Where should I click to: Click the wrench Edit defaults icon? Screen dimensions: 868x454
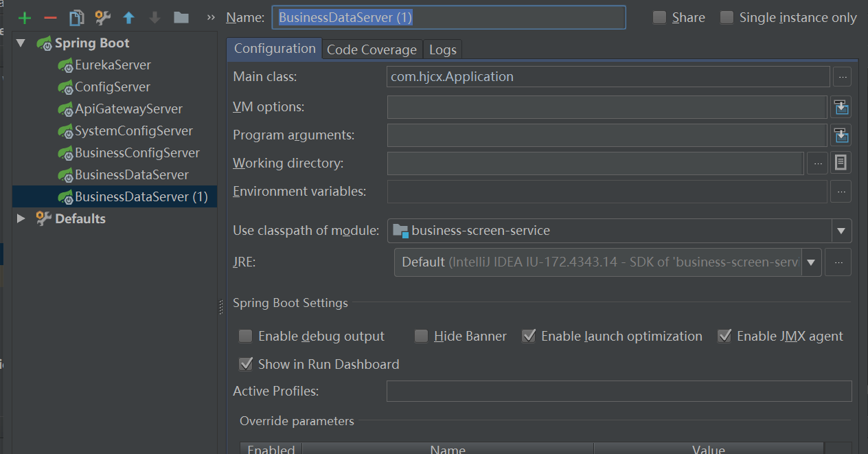[102, 18]
